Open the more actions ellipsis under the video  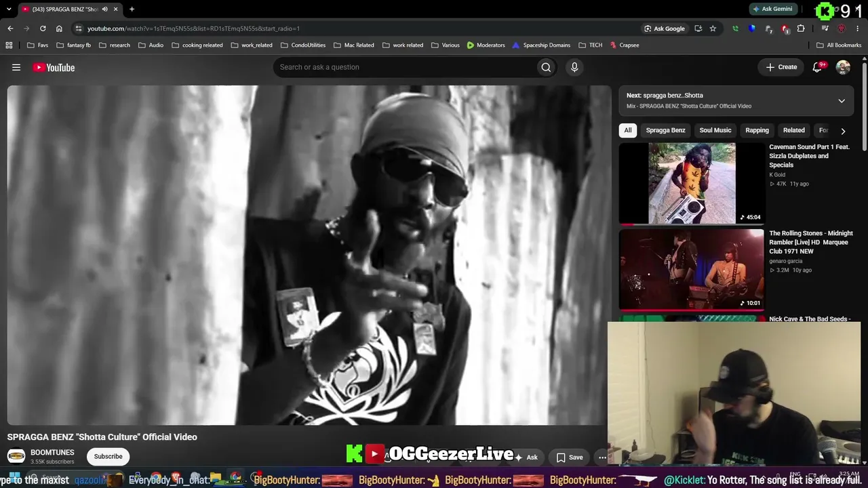(602, 457)
